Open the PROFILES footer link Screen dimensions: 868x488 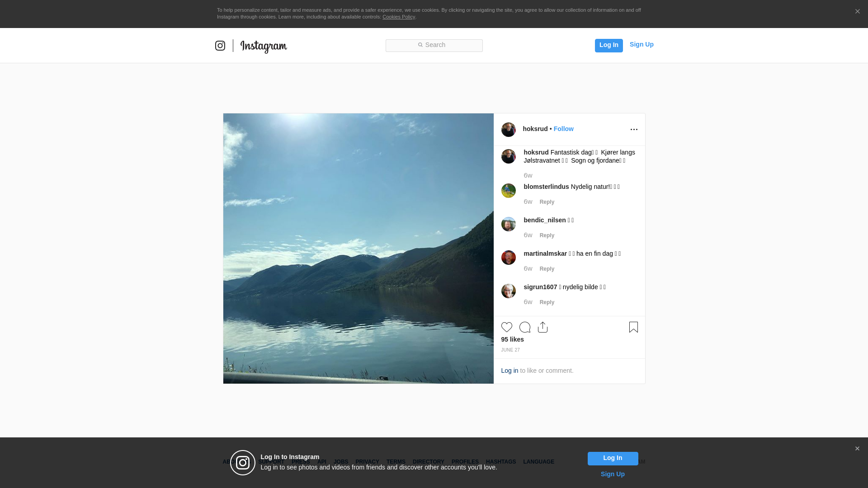465,462
